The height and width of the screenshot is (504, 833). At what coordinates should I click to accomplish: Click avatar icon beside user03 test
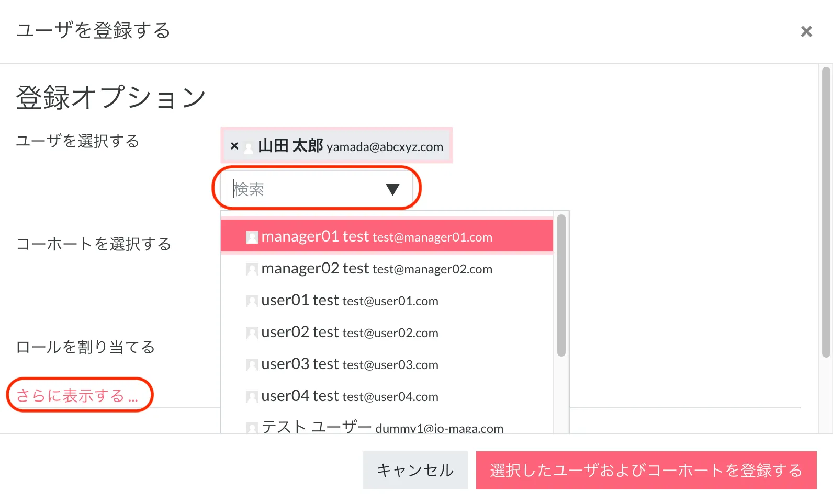pyautogui.click(x=252, y=365)
